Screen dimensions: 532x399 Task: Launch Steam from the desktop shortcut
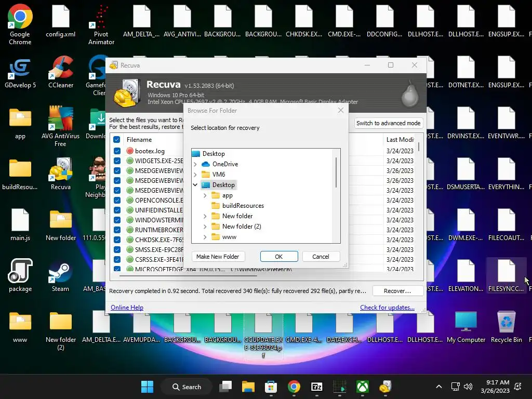click(x=60, y=276)
